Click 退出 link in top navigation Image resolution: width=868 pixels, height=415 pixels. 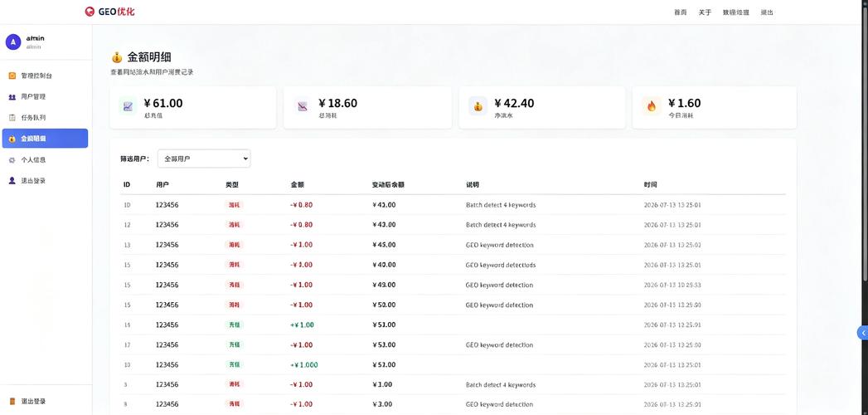767,12
